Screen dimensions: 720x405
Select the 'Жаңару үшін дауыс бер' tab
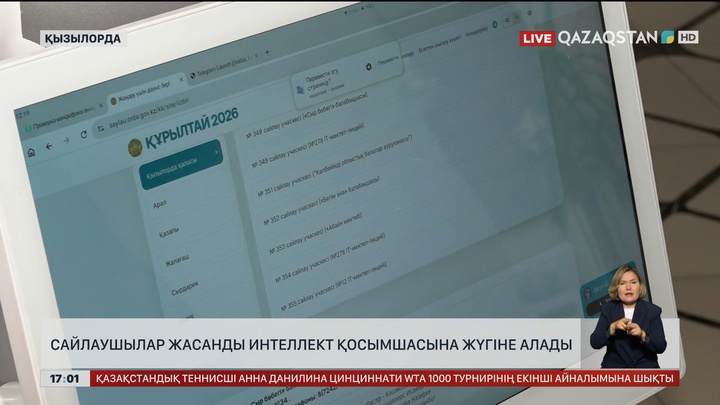(145, 92)
